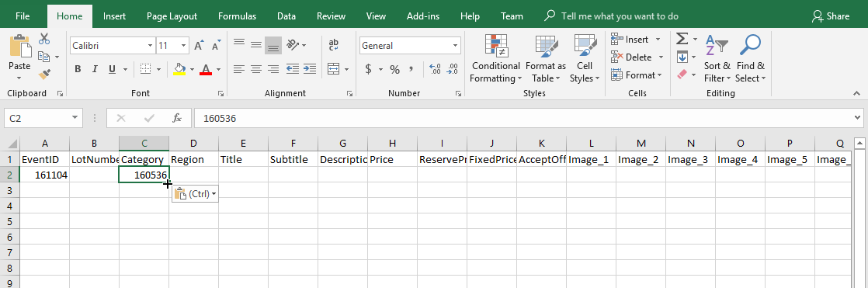868x288 pixels.
Task: Apply red Font Color
Action: click(206, 69)
